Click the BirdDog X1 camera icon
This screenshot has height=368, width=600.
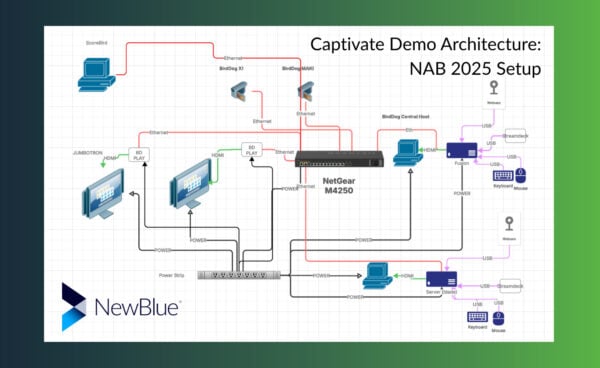(239, 91)
